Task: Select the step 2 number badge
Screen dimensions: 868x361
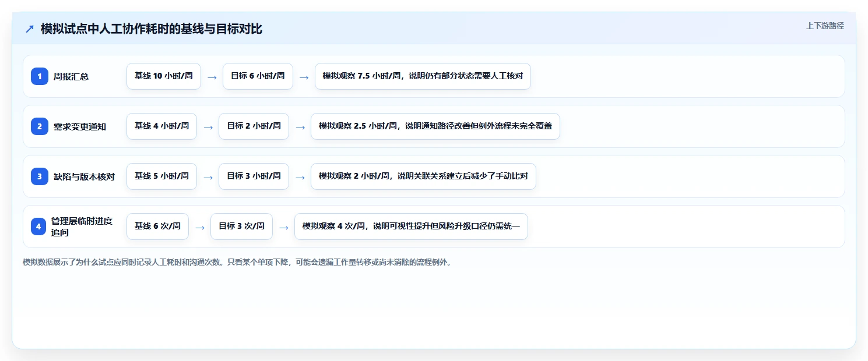Action: pyautogui.click(x=40, y=126)
